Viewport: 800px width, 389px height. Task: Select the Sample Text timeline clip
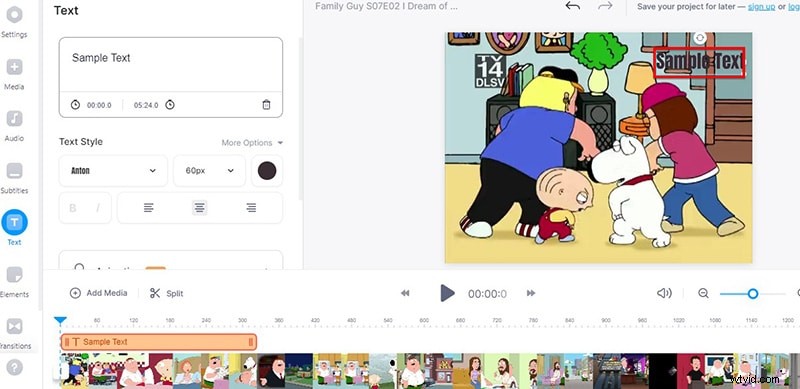point(159,342)
